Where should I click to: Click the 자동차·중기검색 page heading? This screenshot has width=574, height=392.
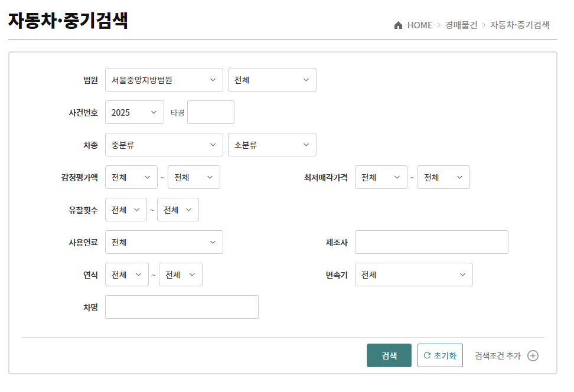point(68,21)
